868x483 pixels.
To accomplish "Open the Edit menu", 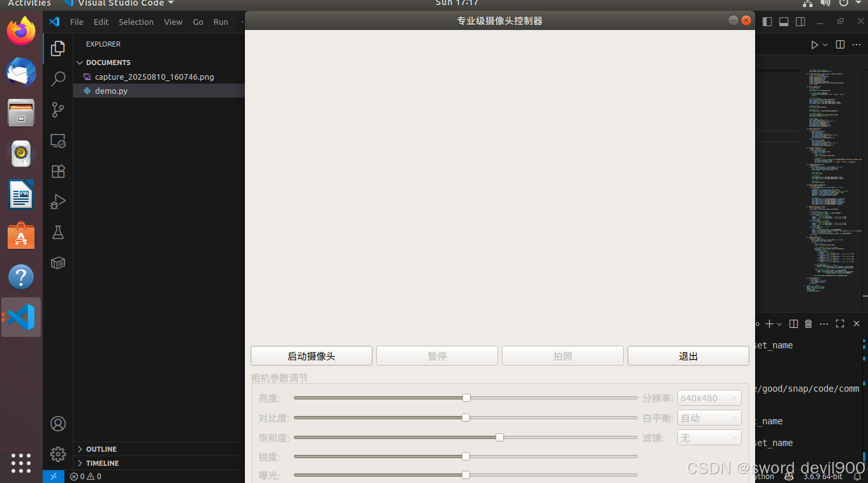I will pyautogui.click(x=101, y=22).
